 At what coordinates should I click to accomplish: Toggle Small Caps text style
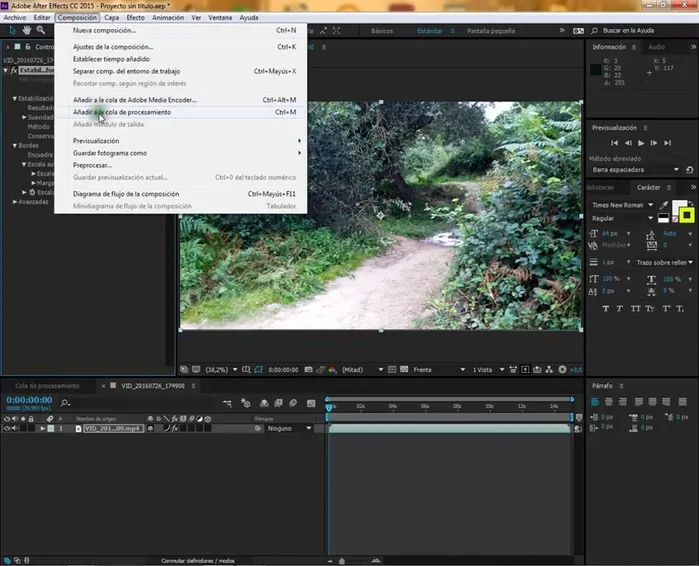pyautogui.click(x=650, y=308)
